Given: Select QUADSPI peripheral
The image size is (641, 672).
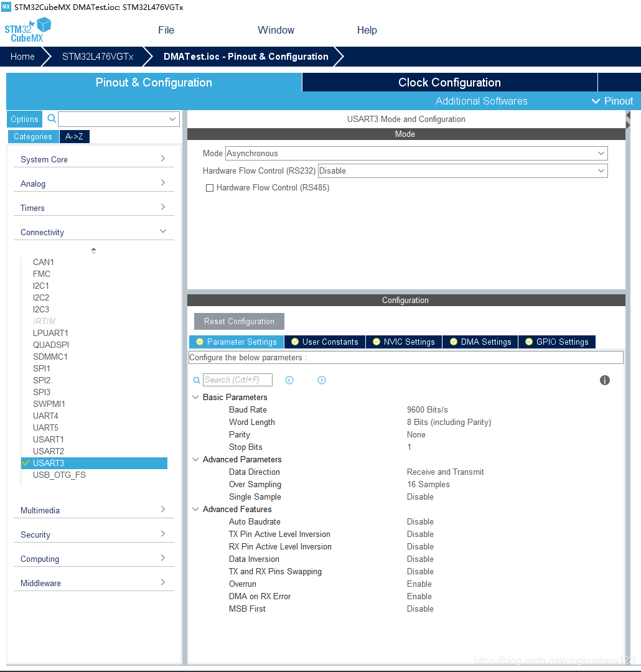Looking at the screenshot, I should 51,345.
